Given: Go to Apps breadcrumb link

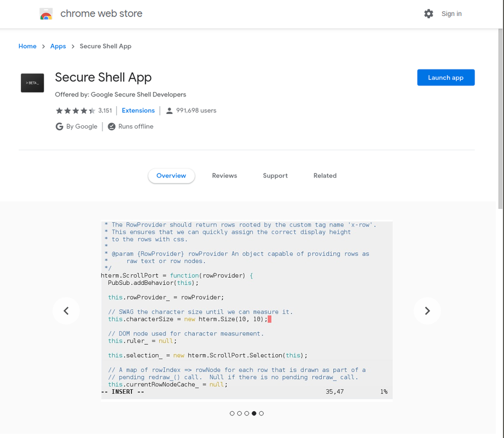Looking at the screenshot, I should (x=58, y=47).
